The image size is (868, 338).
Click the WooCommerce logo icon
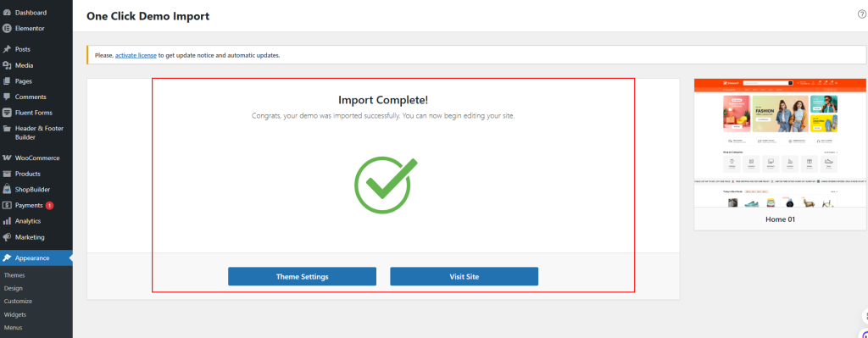coord(7,158)
